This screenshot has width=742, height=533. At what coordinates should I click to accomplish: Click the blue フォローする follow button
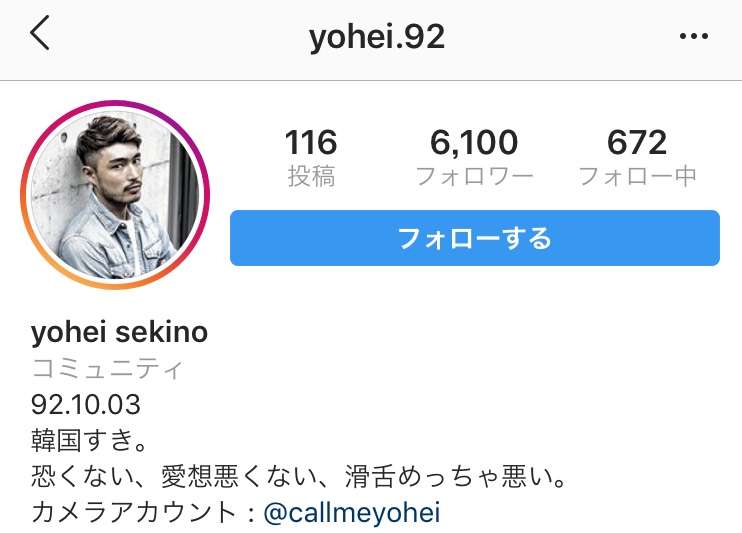tap(475, 238)
